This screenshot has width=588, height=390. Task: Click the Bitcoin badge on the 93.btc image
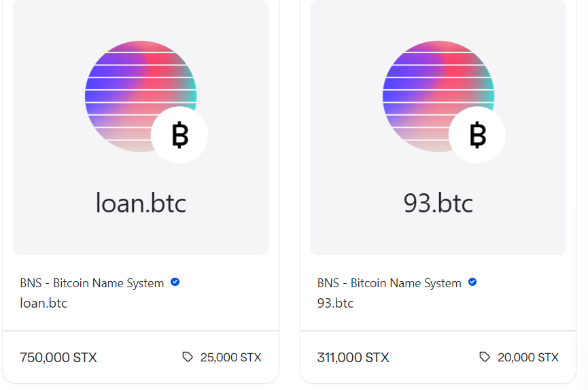point(477,135)
